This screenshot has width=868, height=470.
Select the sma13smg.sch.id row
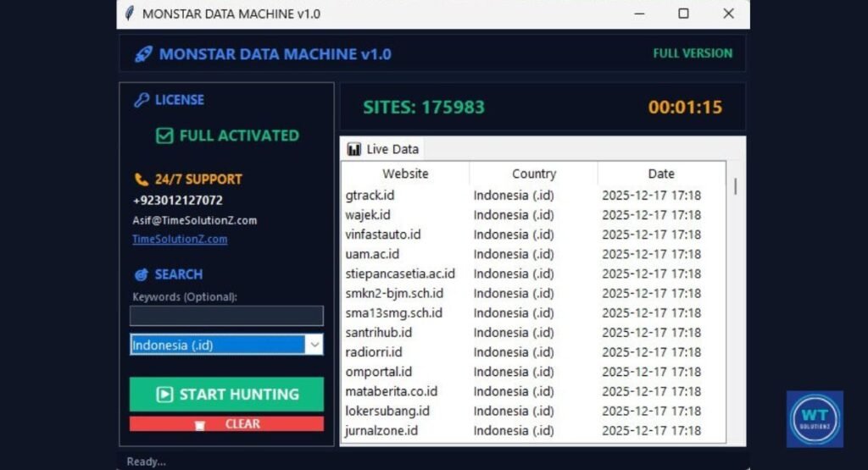coord(533,313)
